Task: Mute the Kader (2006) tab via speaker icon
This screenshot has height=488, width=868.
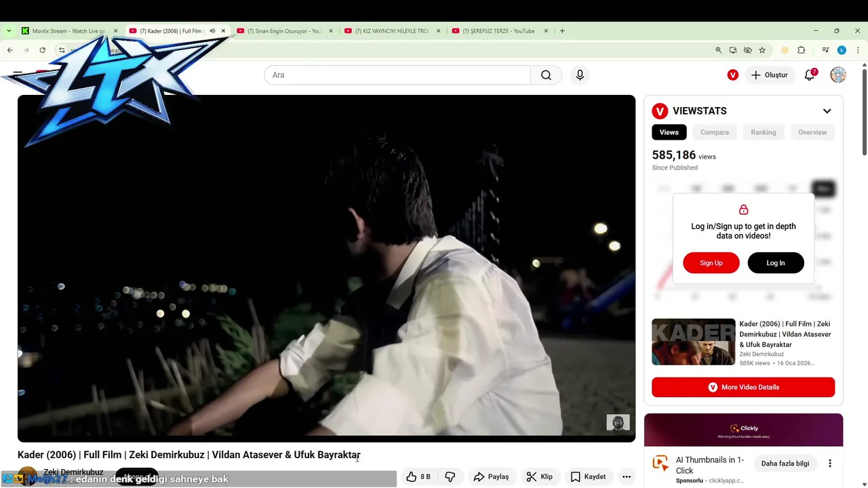Action: (x=212, y=31)
